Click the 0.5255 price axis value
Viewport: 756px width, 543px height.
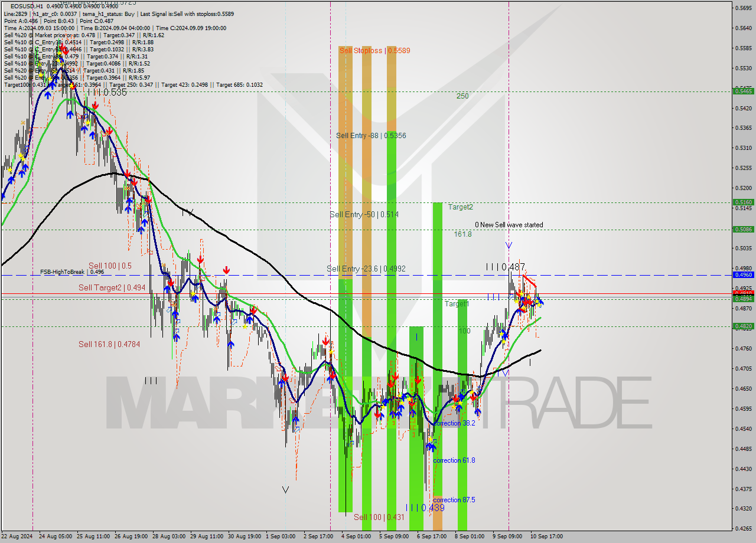click(x=743, y=168)
